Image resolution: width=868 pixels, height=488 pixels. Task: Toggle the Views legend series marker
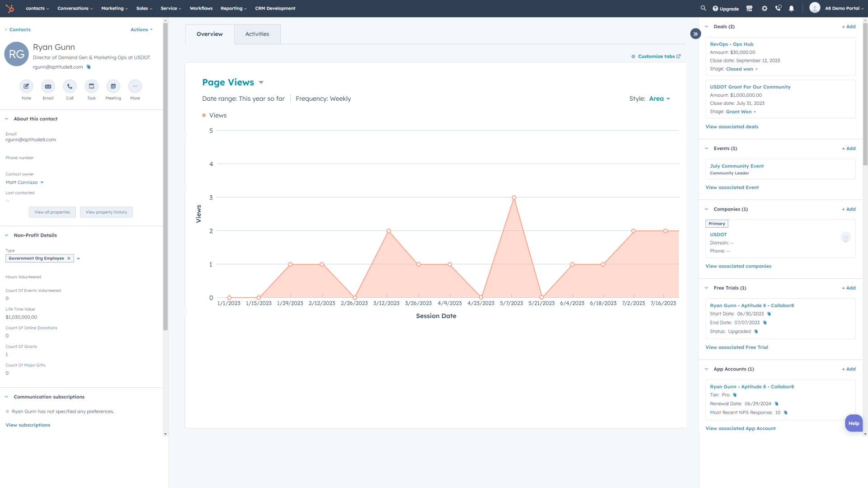tap(204, 116)
